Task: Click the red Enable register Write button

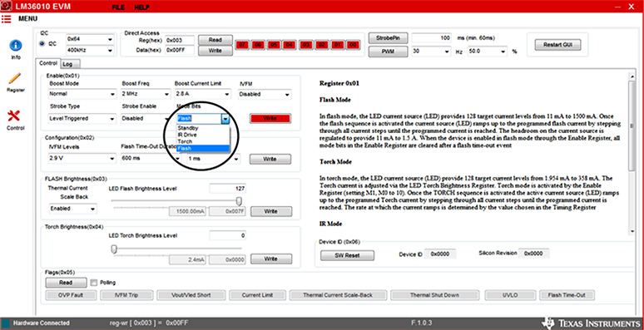Action: click(x=270, y=118)
